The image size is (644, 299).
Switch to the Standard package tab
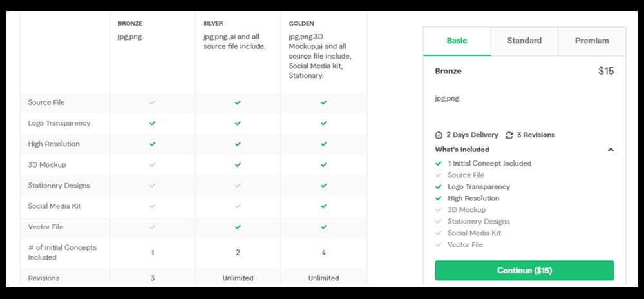tap(524, 41)
